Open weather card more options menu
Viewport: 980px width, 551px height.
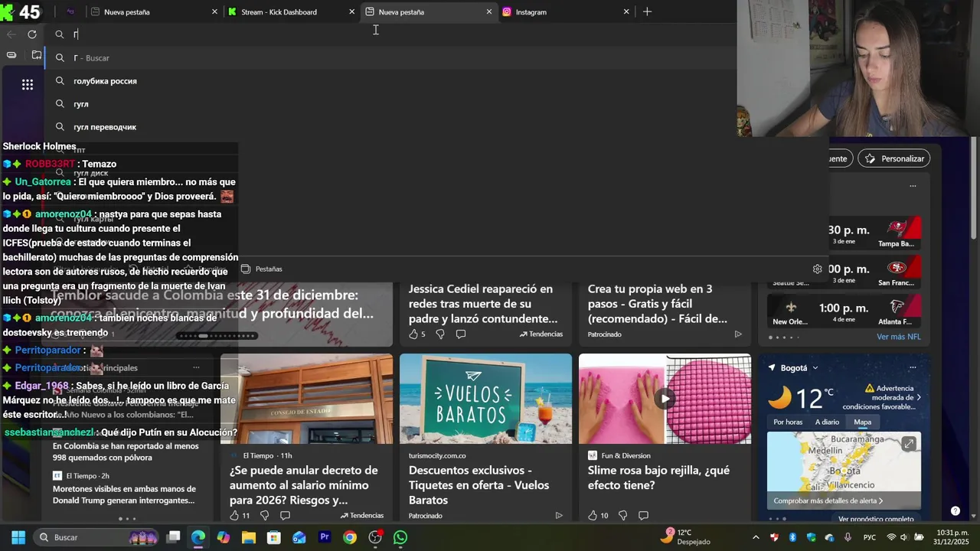(913, 368)
